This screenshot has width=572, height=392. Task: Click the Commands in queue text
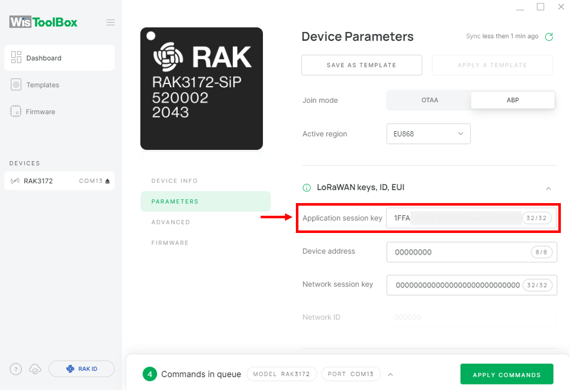[x=201, y=374]
